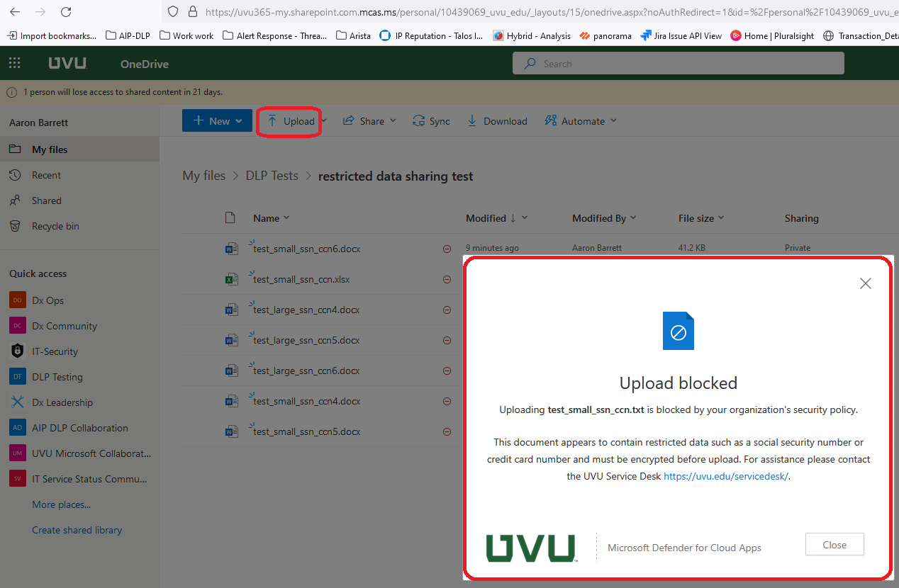Open the blocked document icon in the dialog

[x=678, y=330]
